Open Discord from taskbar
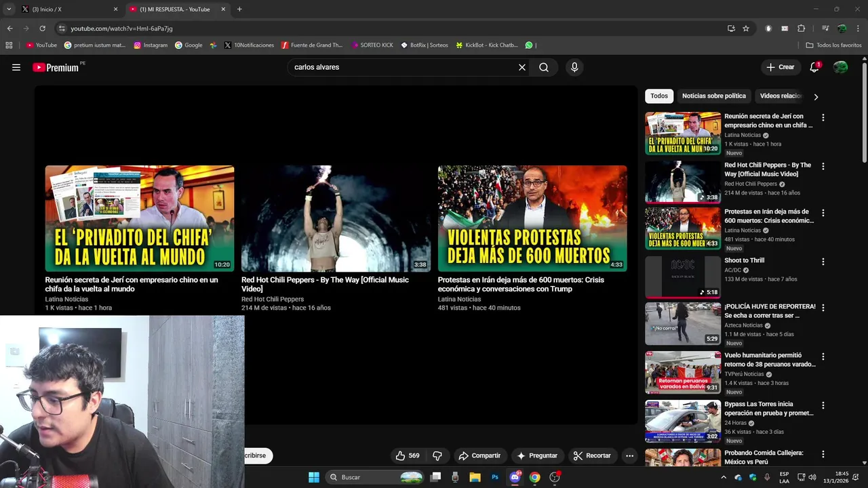868x488 pixels. (x=515, y=477)
